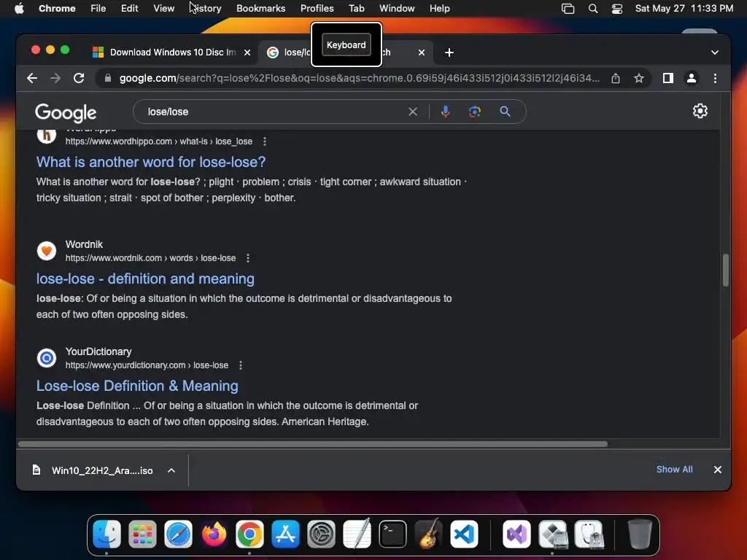
Task: Click the Wordnik site favicon
Action: (47, 251)
